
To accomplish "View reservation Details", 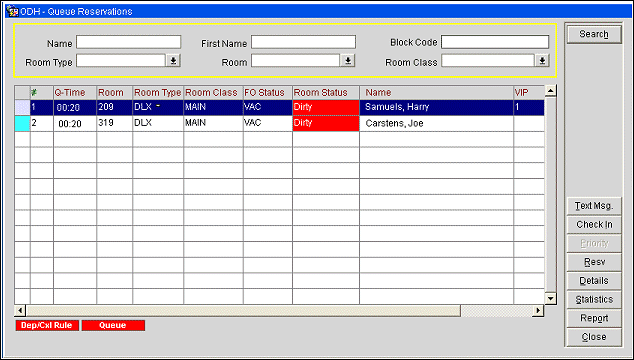I will [594, 281].
